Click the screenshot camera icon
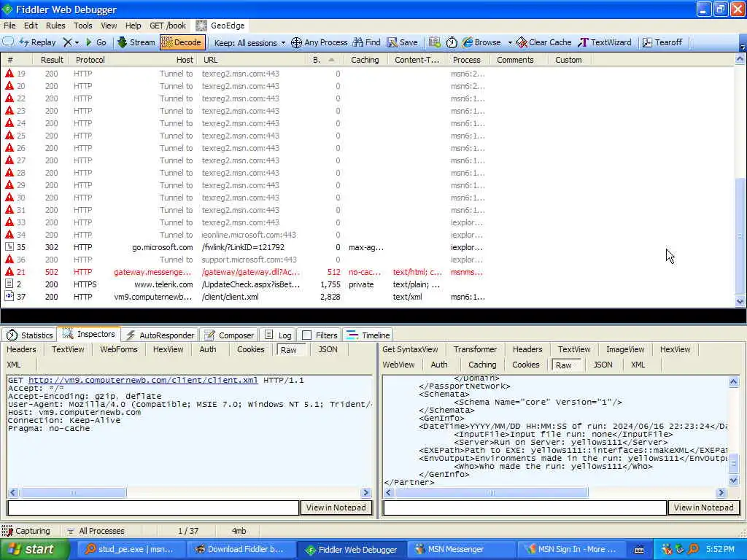 point(434,42)
